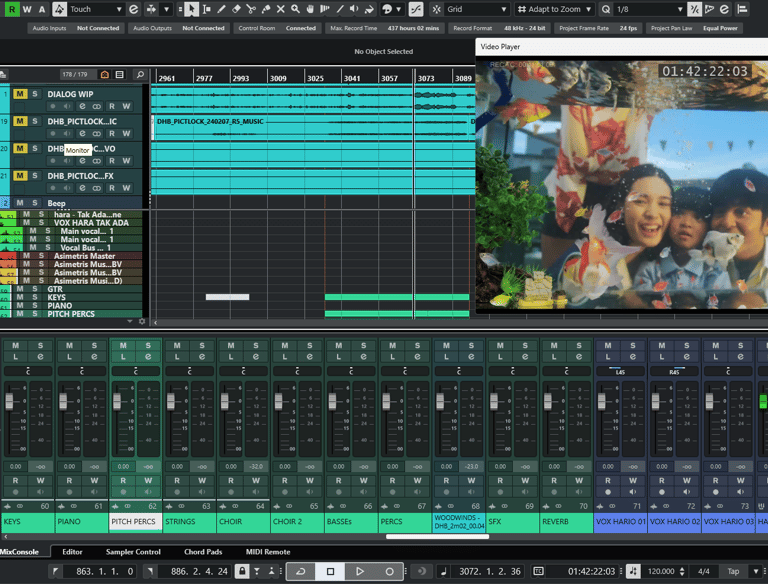Unmute the DIALOG WIP track
The image size is (768, 584).
coord(20,94)
